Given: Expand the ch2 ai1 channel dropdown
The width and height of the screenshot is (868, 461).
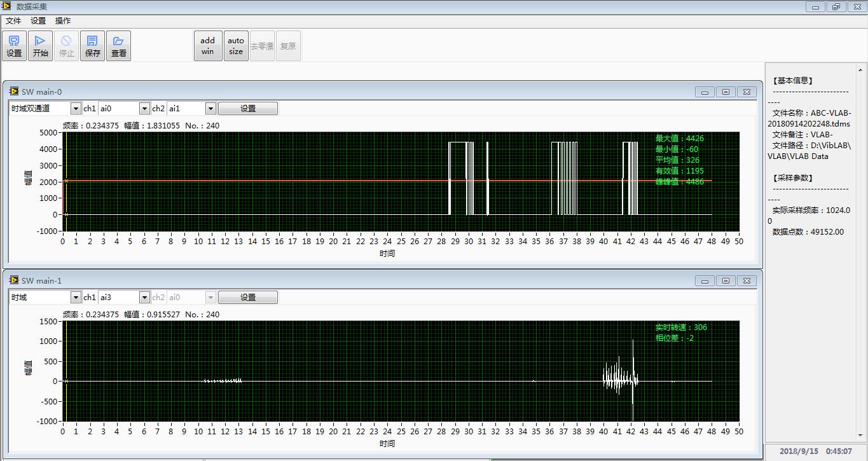Looking at the screenshot, I should point(210,109).
